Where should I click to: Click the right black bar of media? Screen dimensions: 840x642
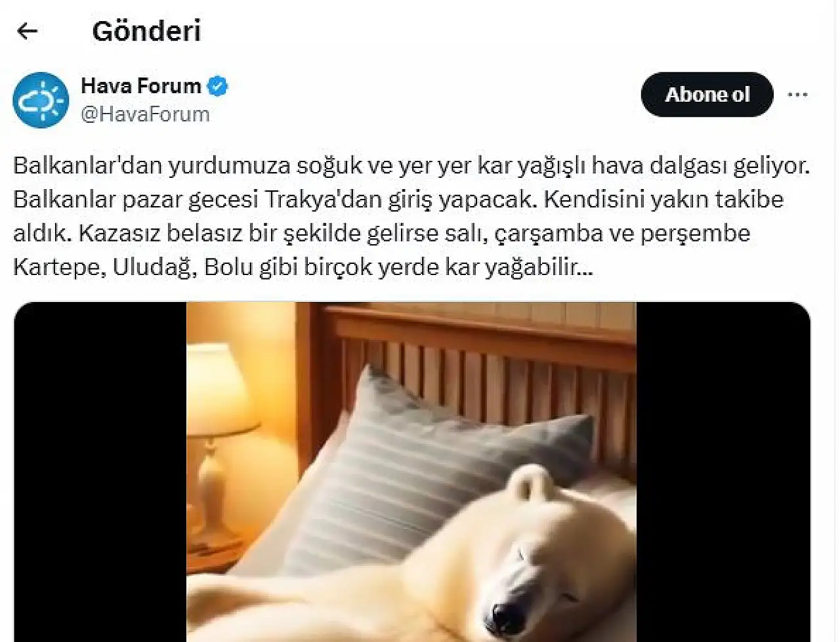click(723, 471)
